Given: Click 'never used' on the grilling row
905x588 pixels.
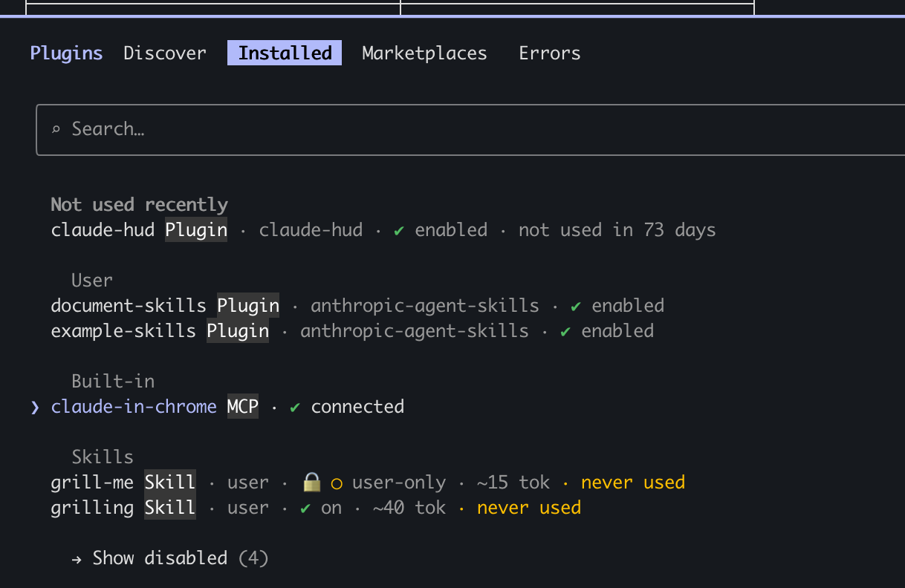Looking at the screenshot, I should 529,508.
